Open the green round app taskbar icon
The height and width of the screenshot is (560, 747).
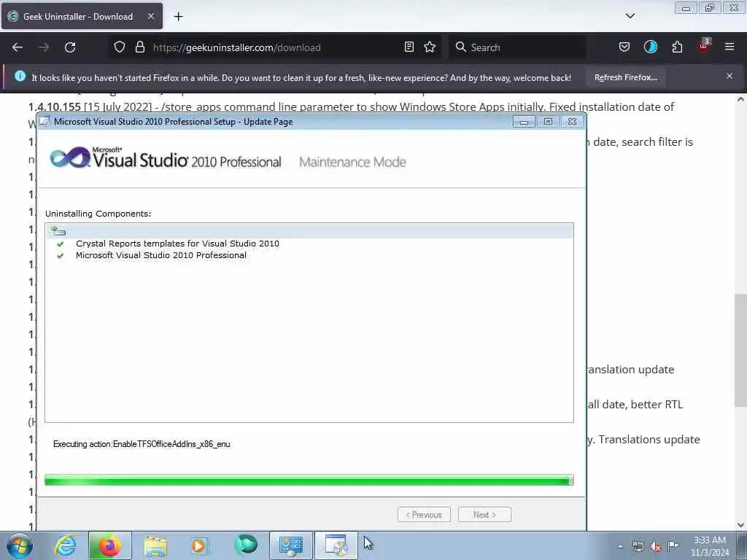[246, 545]
